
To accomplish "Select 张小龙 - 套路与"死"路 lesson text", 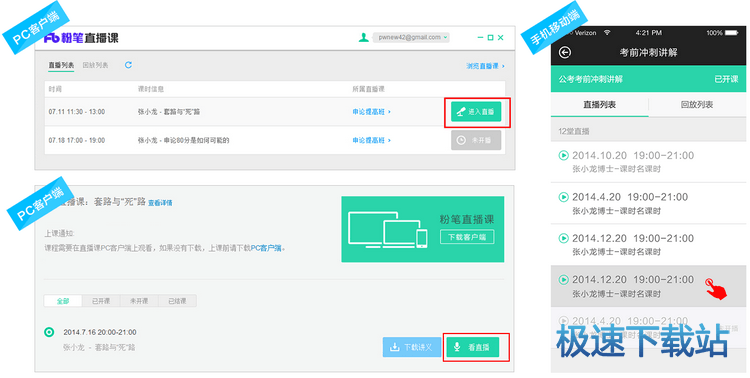I will point(169,112).
